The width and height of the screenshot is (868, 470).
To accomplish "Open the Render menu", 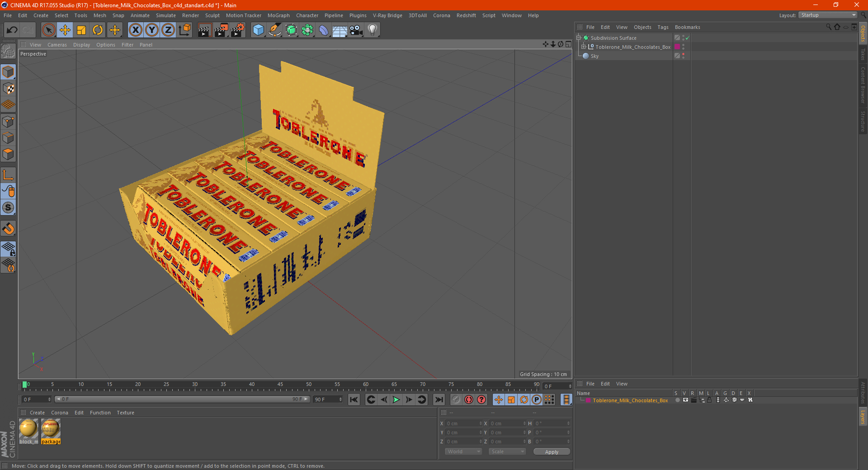I will (190, 15).
